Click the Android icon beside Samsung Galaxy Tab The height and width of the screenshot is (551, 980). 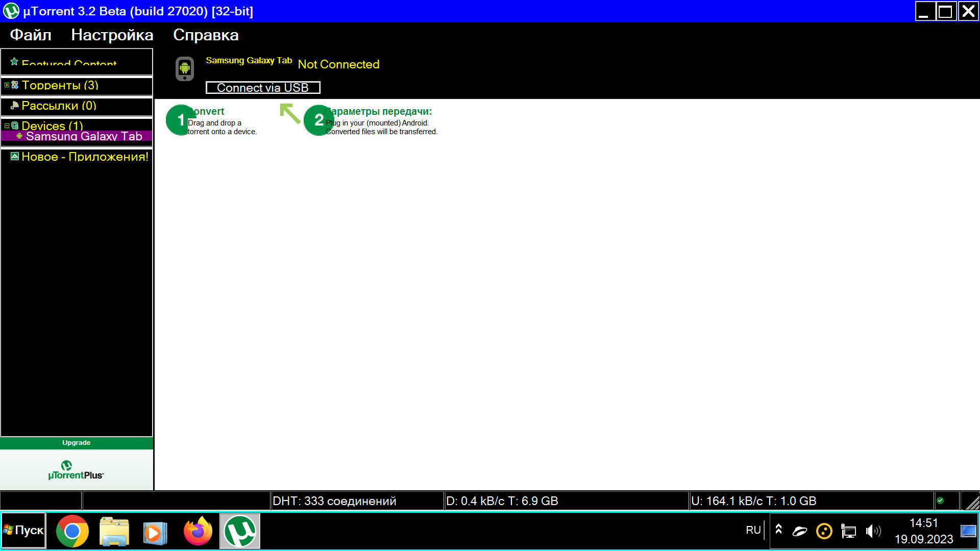(19, 136)
